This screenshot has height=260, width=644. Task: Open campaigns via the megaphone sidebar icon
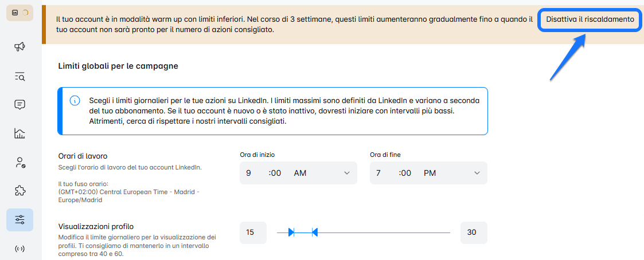[x=19, y=47]
